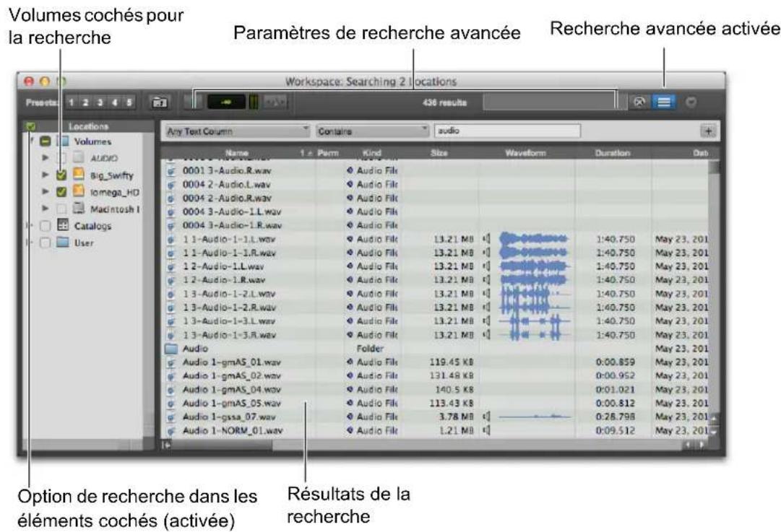Click the vertical scrollbar down arrow

click(715, 432)
